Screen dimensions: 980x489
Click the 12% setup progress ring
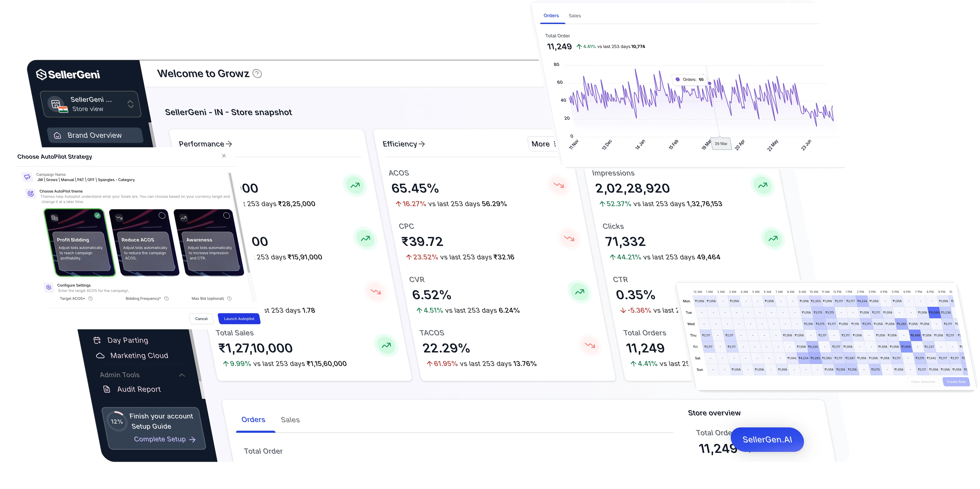pyautogui.click(x=117, y=421)
